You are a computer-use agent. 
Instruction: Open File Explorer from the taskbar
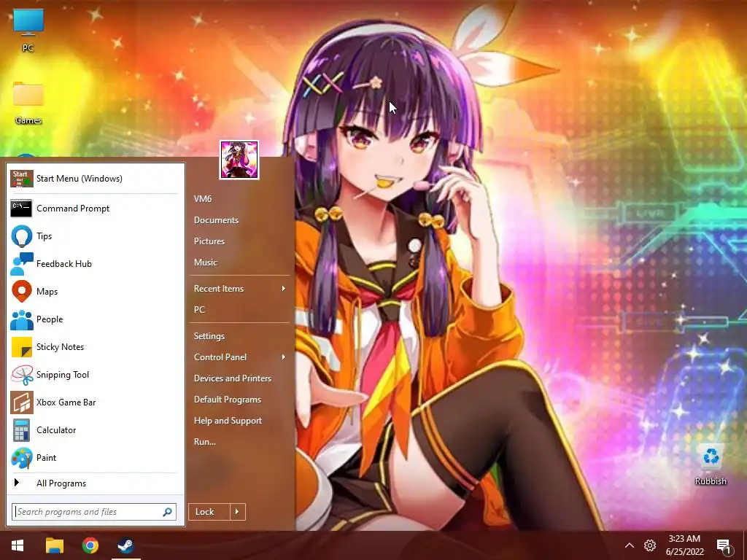pyautogui.click(x=54, y=545)
